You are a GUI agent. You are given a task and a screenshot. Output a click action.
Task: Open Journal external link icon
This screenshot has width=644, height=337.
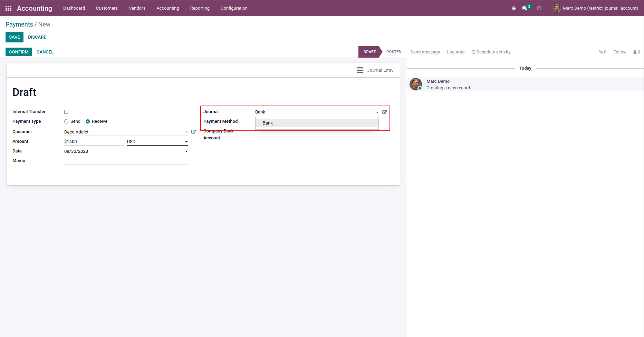pos(384,112)
